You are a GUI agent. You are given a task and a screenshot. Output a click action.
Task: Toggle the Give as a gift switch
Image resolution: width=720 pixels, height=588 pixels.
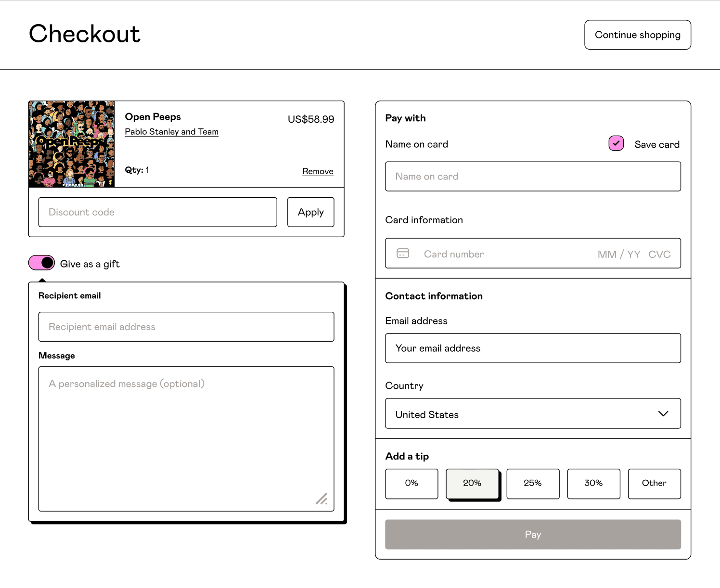[42, 263]
